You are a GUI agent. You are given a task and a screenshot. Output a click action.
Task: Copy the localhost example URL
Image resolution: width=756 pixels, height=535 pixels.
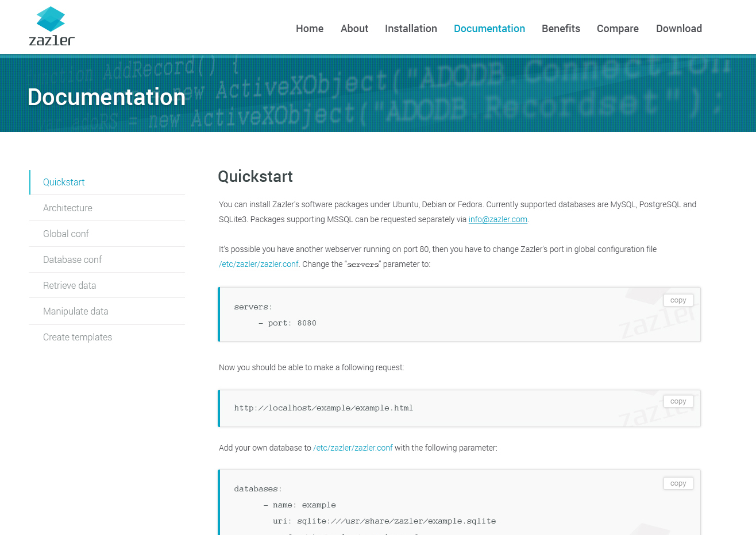(x=678, y=401)
